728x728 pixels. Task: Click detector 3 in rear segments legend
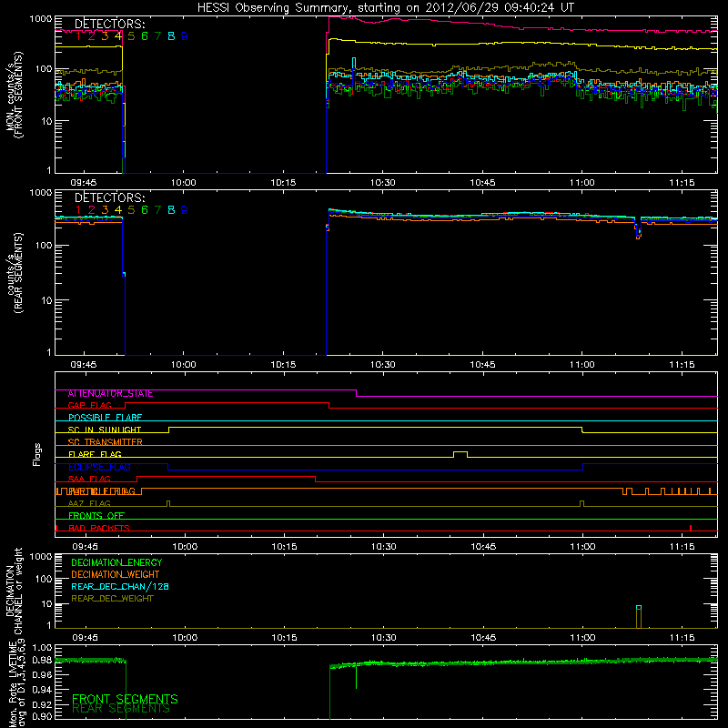(x=105, y=210)
